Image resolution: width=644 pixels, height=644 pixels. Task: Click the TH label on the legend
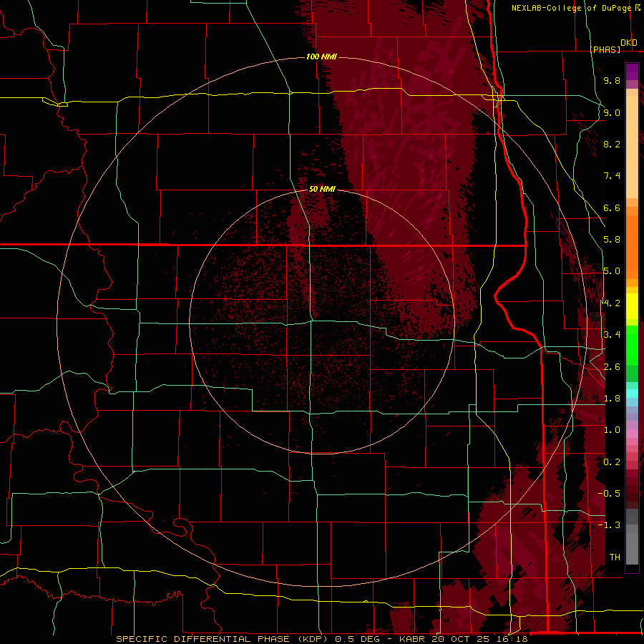coord(615,557)
